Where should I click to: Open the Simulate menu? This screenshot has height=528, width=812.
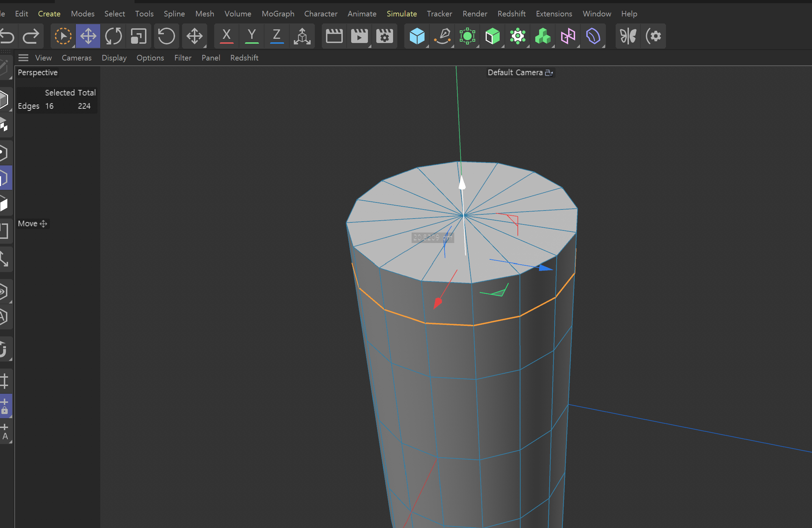tap(401, 14)
